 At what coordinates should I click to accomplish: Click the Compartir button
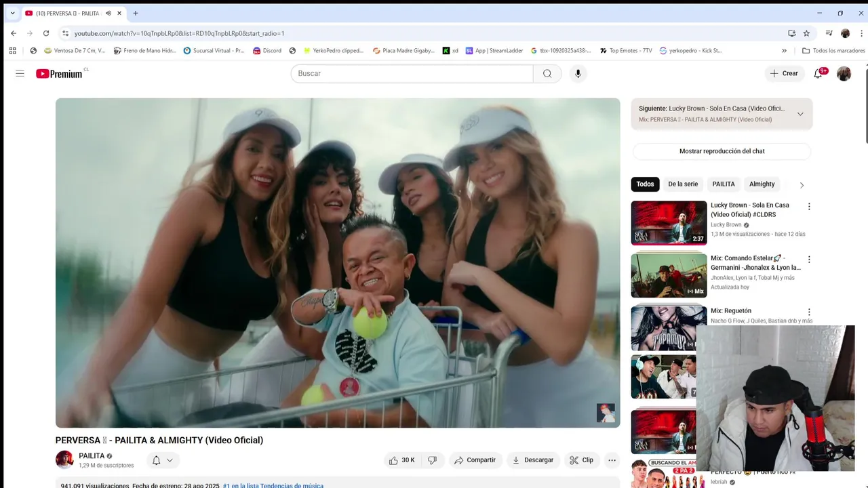tap(475, 460)
